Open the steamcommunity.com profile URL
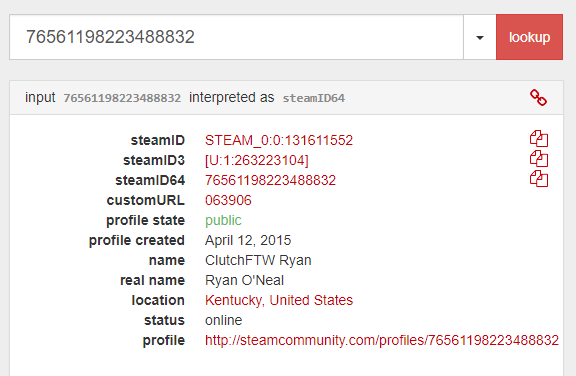The width and height of the screenshot is (576, 376). coord(382,340)
